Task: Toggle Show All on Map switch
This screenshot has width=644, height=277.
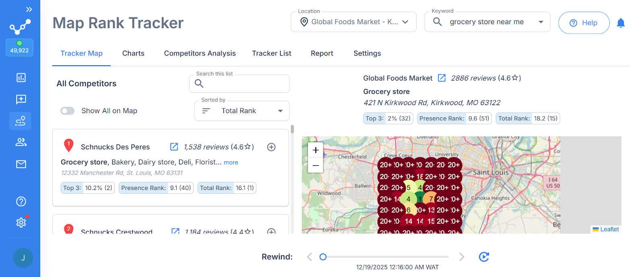Action: click(67, 111)
